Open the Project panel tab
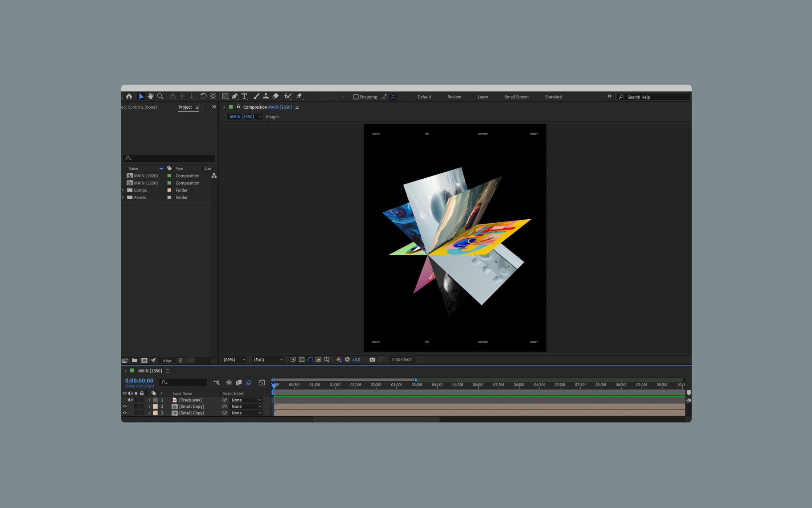Image resolution: width=812 pixels, height=508 pixels. pyautogui.click(x=185, y=107)
